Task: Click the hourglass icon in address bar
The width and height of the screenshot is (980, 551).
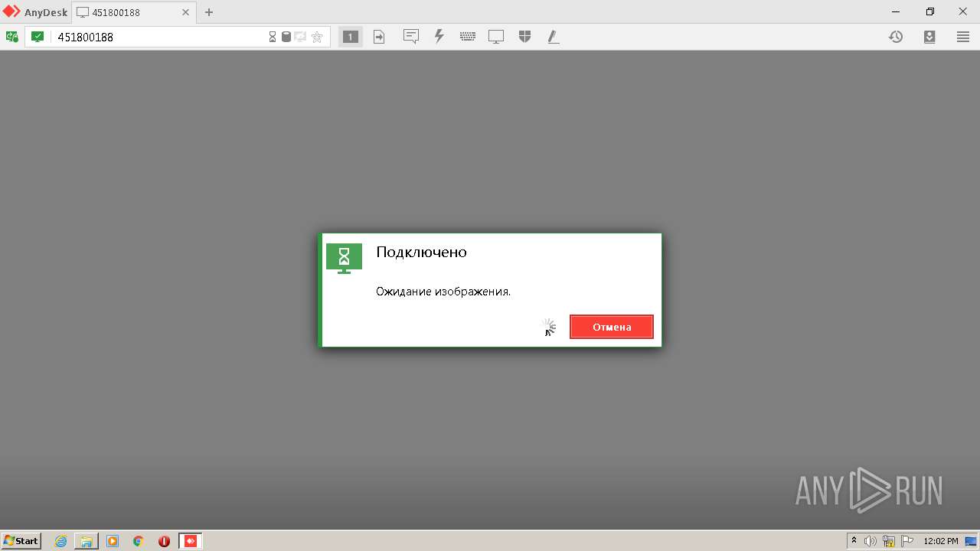Action: 273,37
